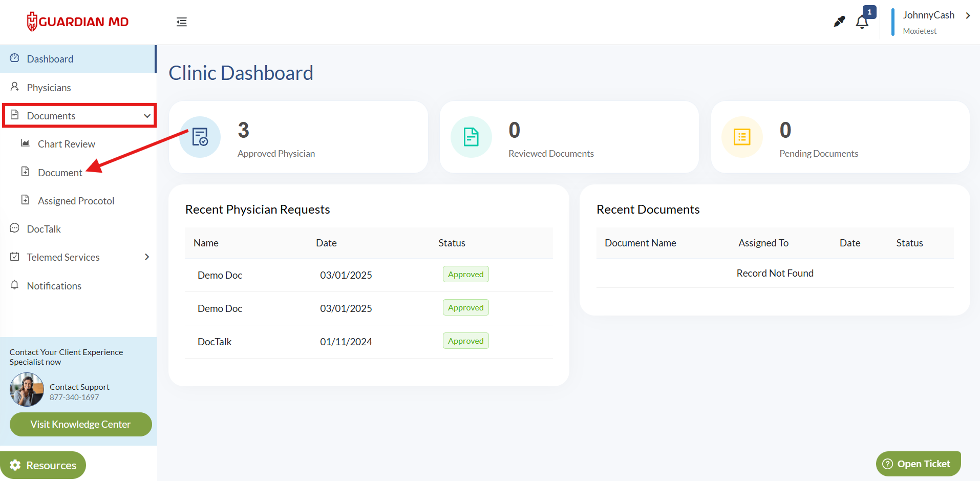
Task: Open notifications bell icon
Action: tap(862, 23)
